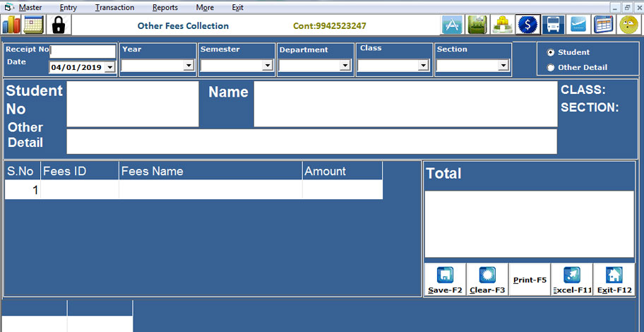Expand the Year dropdown
Screen dimensions: 644x332
(189, 65)
